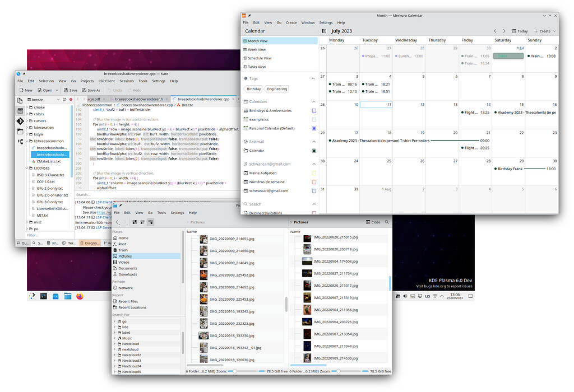Click the volume icon in the system tray
This screenshot has width=574, height=392.
pos(405,296)
